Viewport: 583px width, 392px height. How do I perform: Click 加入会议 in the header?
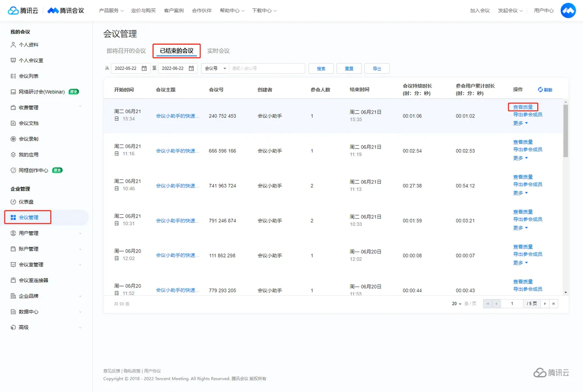pos(480,10)
